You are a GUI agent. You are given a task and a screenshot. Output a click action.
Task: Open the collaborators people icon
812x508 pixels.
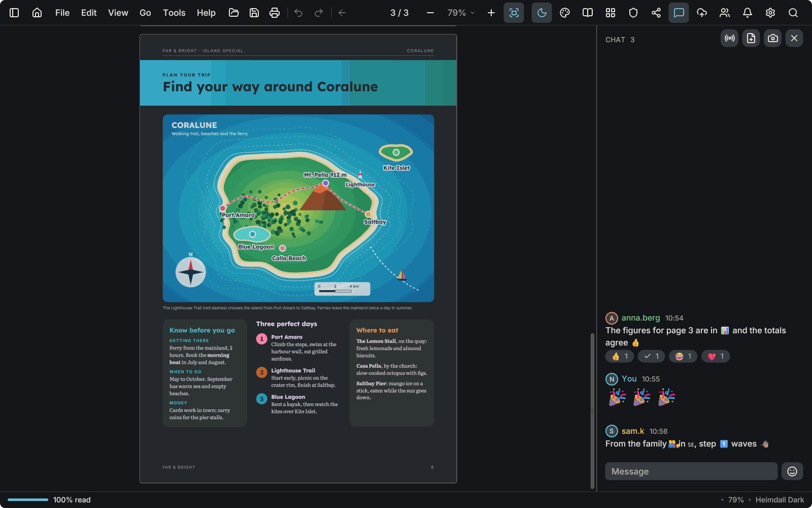pos(725,13)
